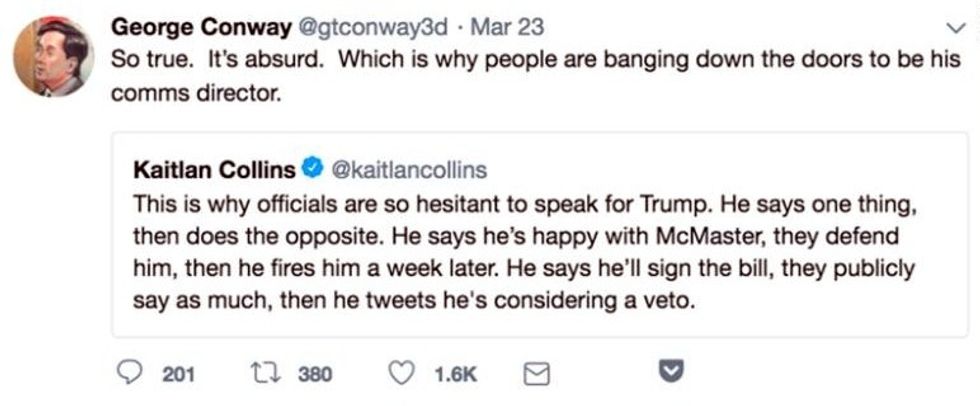980x406 pixels.
Task: Click the envelope direct message icon
Action: tap(537, 374)
